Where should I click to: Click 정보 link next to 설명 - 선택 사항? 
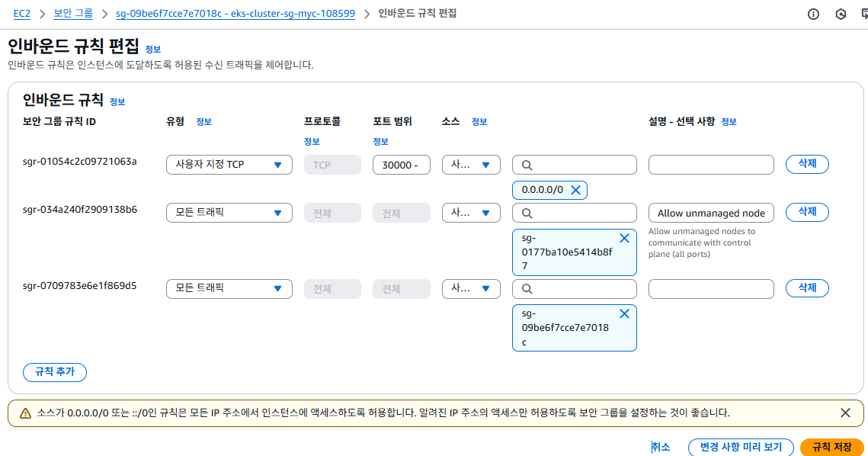pyautogui.click(x=729, y=122)
